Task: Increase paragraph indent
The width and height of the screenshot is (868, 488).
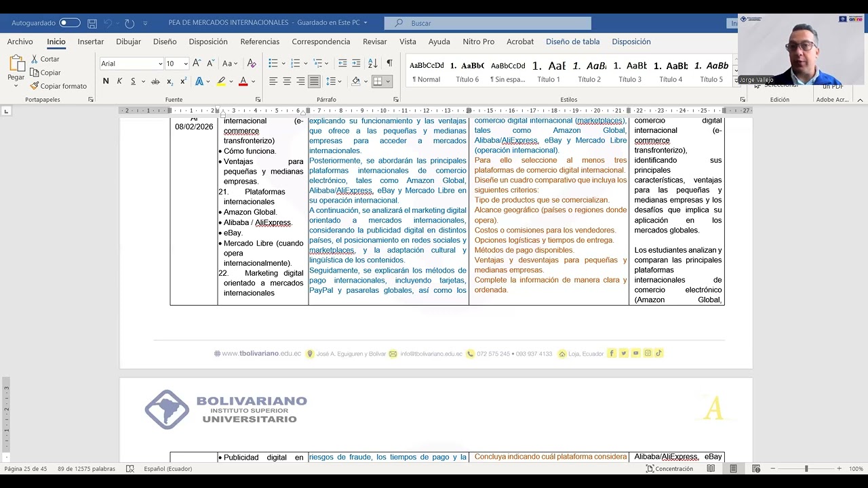Action: (x=357, y=63)
